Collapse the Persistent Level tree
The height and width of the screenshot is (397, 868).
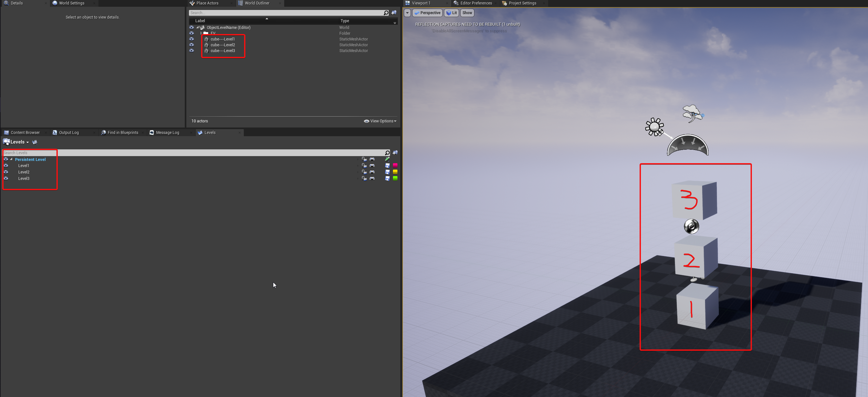(x=11, y=159)
